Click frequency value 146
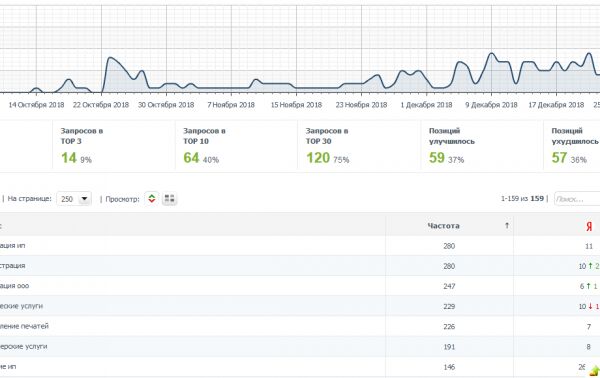Viewport: 600px width, 378px height. pos(449,367)
